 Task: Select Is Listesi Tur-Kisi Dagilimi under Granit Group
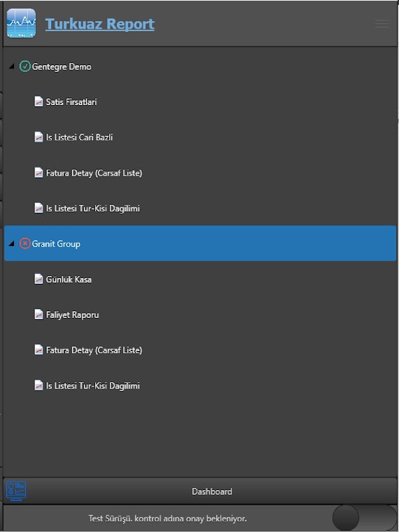coord(92,386)
